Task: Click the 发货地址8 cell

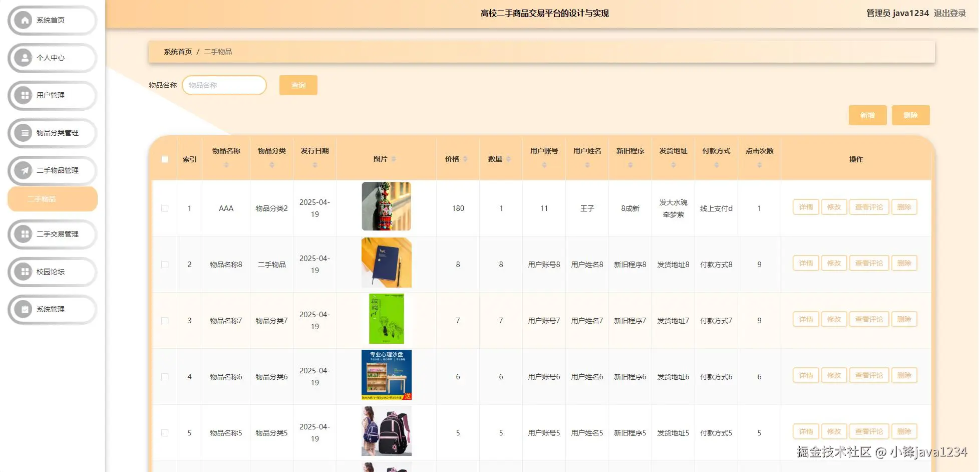Action: click(673, 265)
